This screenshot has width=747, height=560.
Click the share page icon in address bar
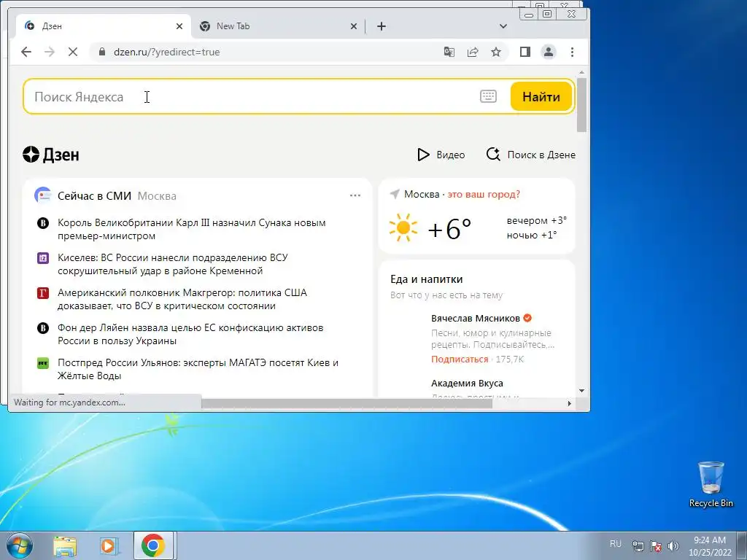click(473, 52)
